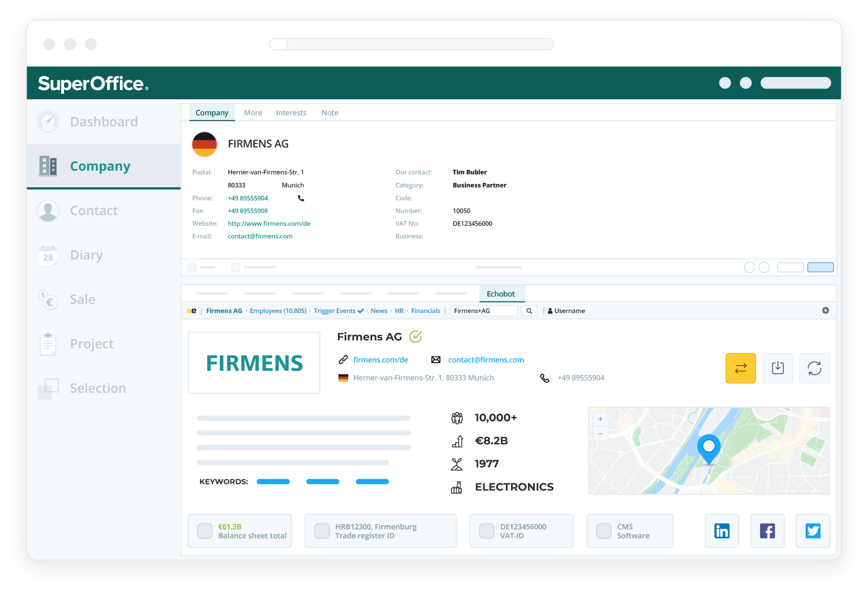This screenshot has width=868, height=593.
Task: Switch to the Note tab
Action: click(330, 113)
